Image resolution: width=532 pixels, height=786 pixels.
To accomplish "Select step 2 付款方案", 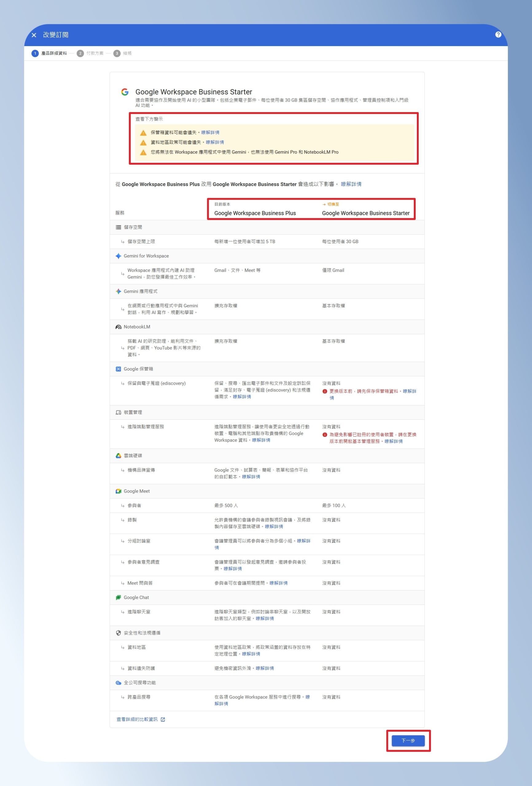I will pos(90,53).
